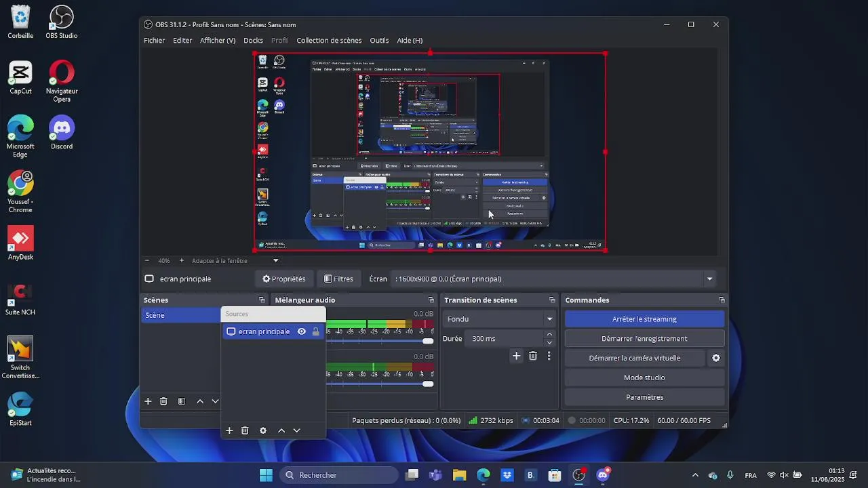Image resolution: width=868 pixels, height=488 pixels.
Task: Open Paramètres in the Commandes dock
Action: [x=644, y=397]
